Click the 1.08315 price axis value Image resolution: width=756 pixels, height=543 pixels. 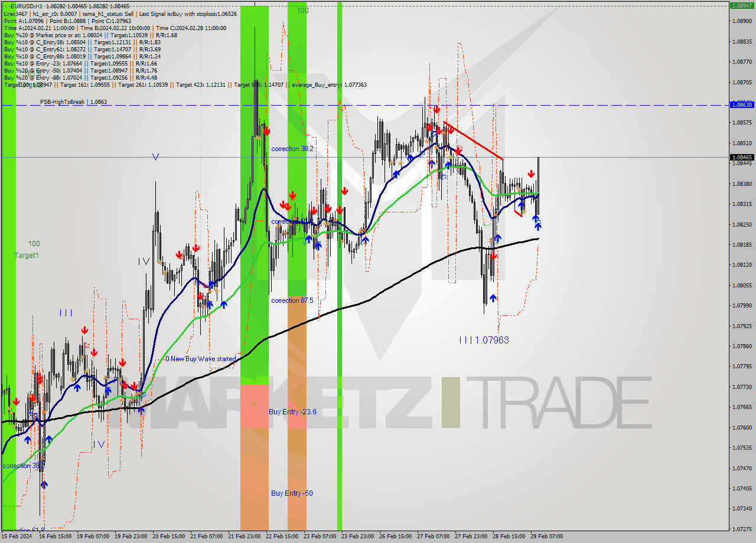[x=742, y=204]
